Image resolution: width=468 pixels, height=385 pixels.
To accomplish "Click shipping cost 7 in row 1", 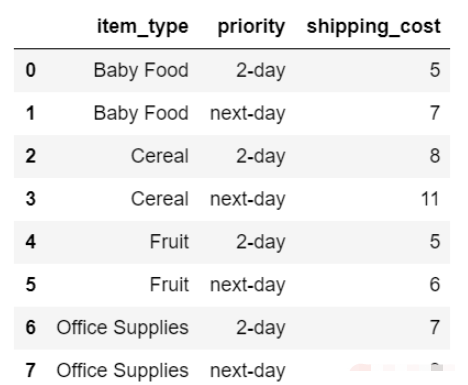I will coord(435,113).
